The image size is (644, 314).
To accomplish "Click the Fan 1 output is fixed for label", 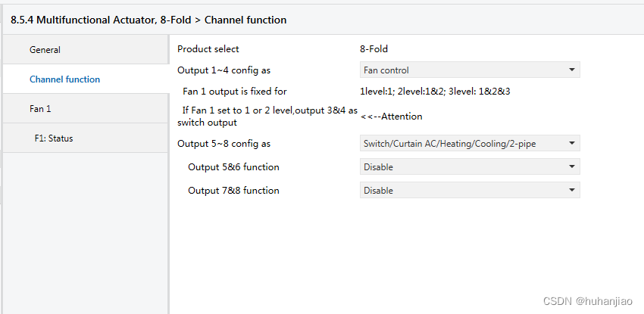I will click(235, 92).
